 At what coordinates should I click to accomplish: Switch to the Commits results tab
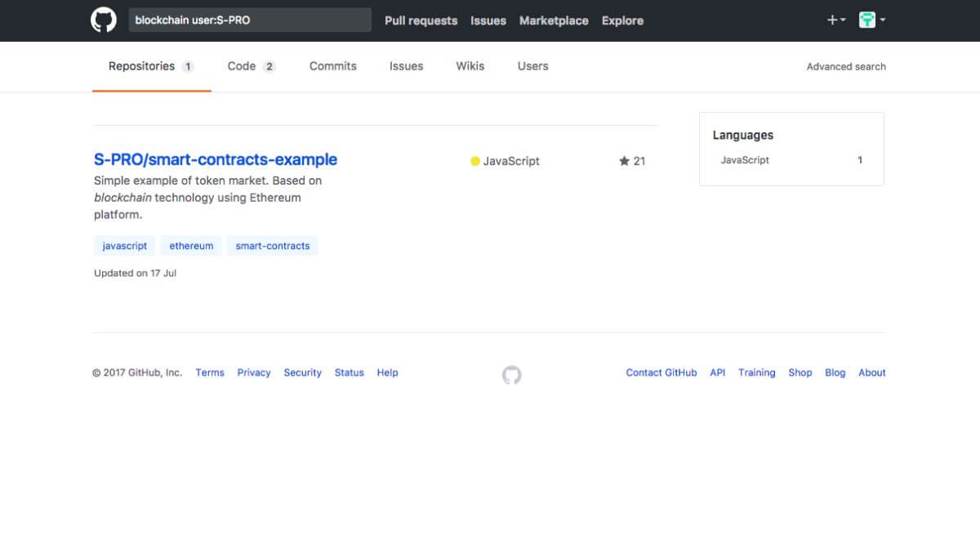tap(332, 66)
